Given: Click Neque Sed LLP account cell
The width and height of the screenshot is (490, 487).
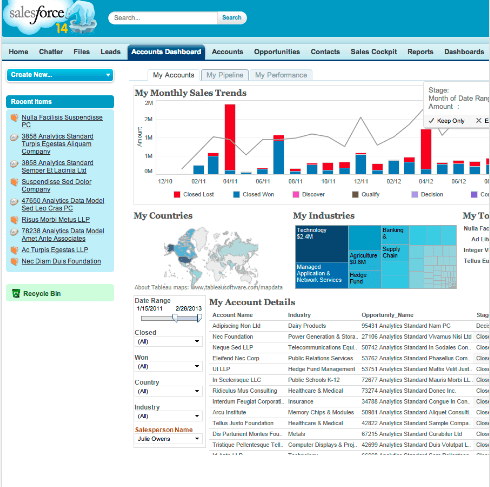Looking at the screenshot, I should pos(233,348).
